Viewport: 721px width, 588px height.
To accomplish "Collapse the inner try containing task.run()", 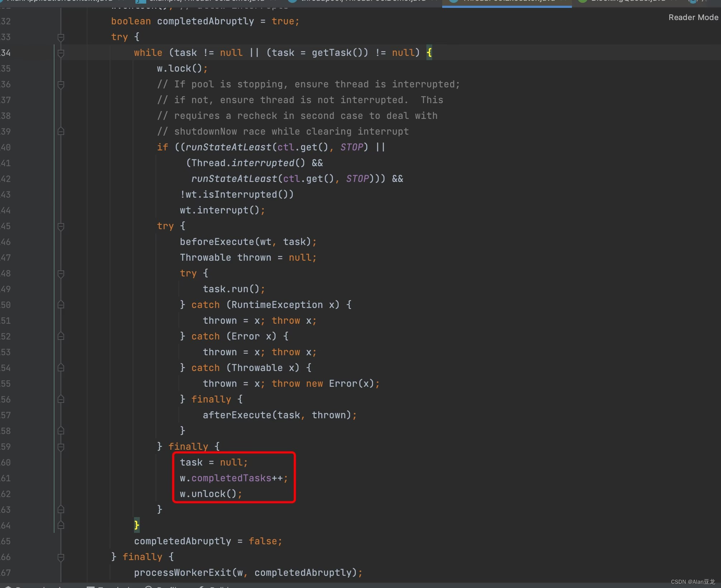I will point(61,274).
